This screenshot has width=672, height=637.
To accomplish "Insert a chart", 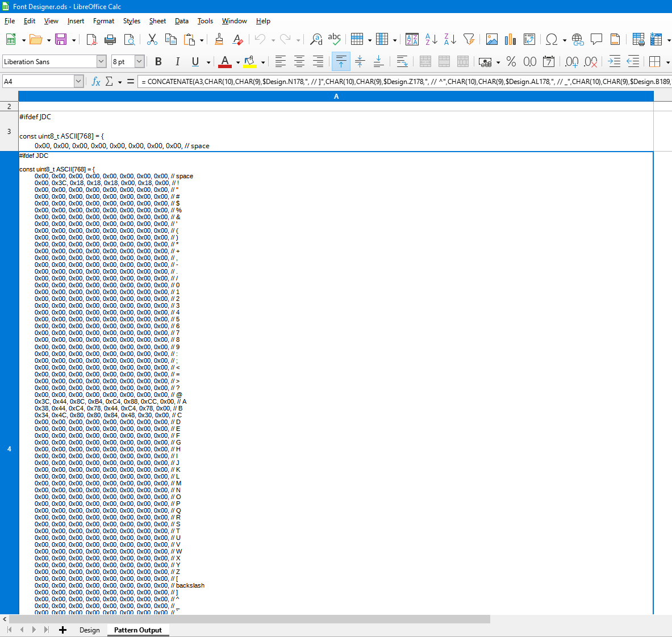I will tap(511, 40).
